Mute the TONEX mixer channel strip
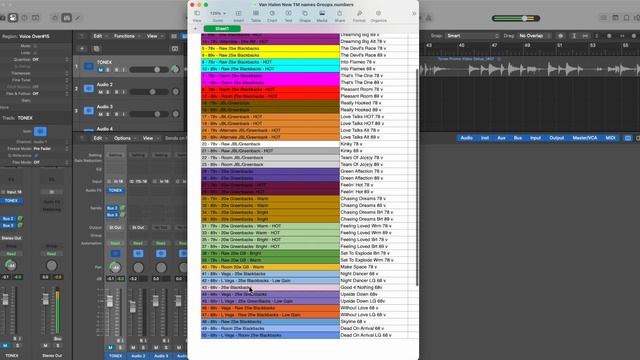Image resolution: width=640 pixels, height=360 pixels. click(110, 347)
